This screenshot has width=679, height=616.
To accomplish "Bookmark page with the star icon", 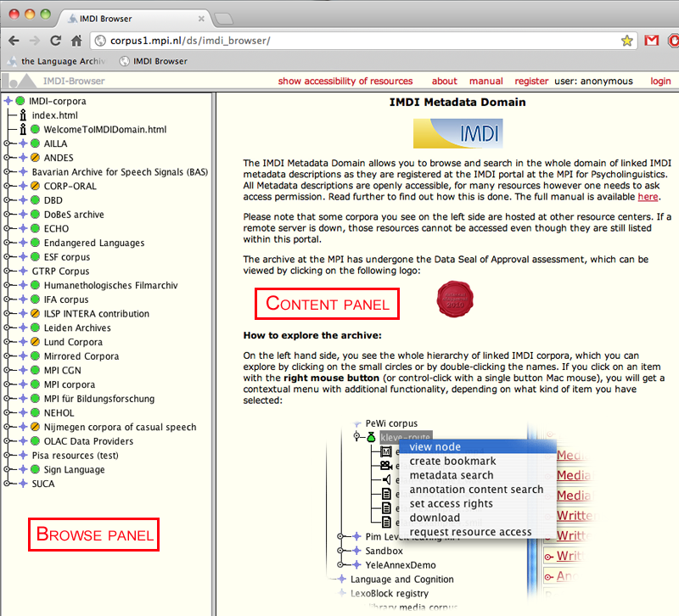I will (x=626, y=41).
